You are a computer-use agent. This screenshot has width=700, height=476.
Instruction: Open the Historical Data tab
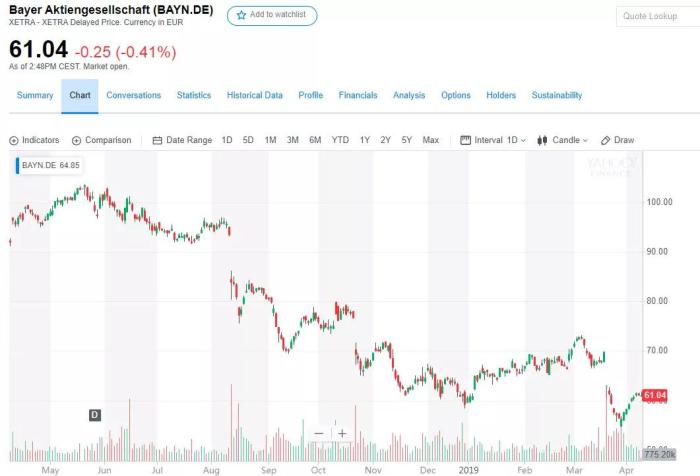click(x=254, y=95)
